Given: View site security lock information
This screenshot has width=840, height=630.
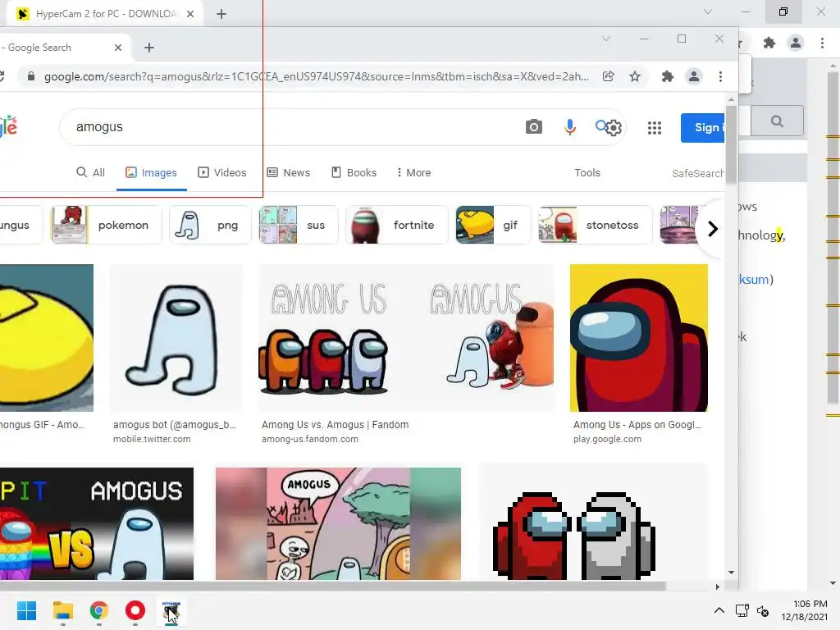Looking at the screenshot, I should pos(31,76).
